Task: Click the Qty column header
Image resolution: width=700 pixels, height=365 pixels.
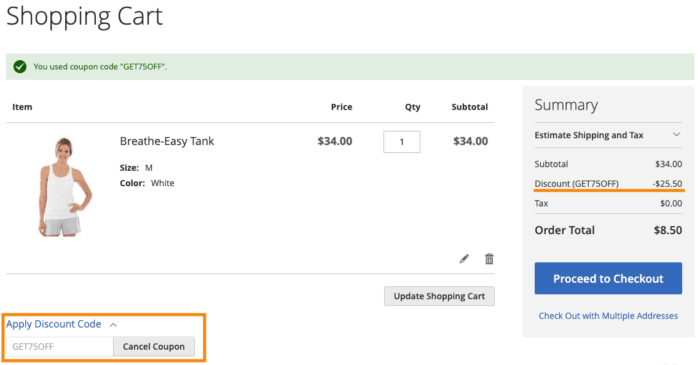Action: pos(412,107)
